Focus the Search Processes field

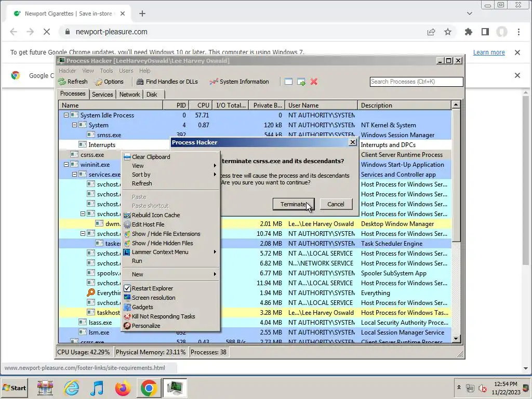point(416,82)
